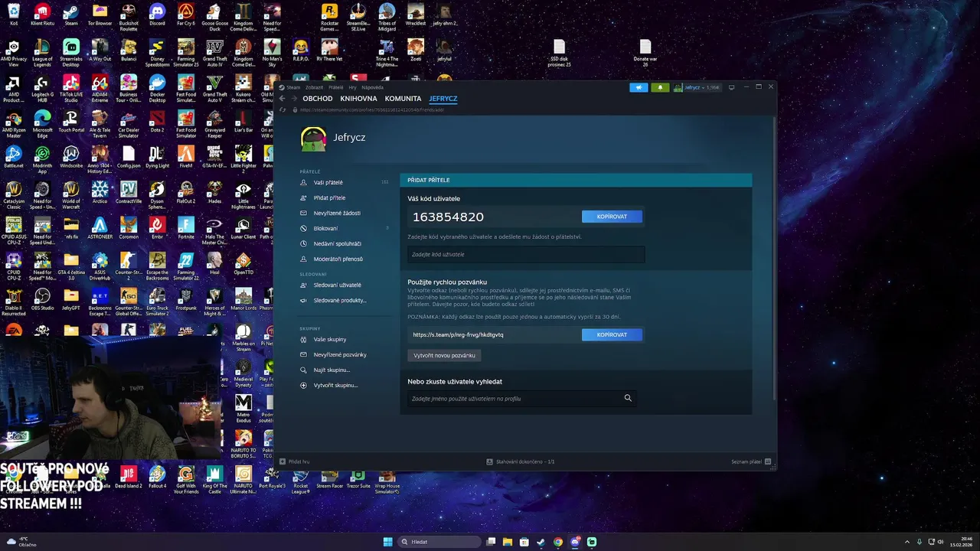Open Seznam přátel friends list
The height and width of the screenshot is (551, 980).
click(x=751, y=461)
